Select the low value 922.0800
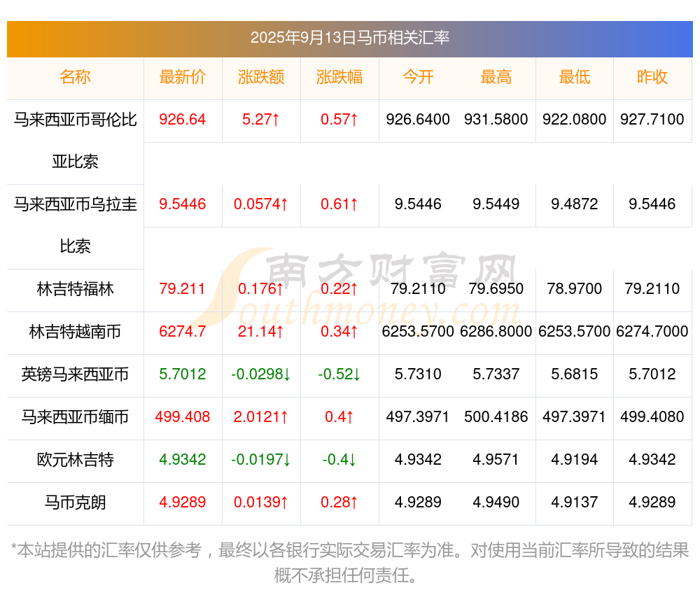This screenshot has width=700, height=597. point(575,120)
